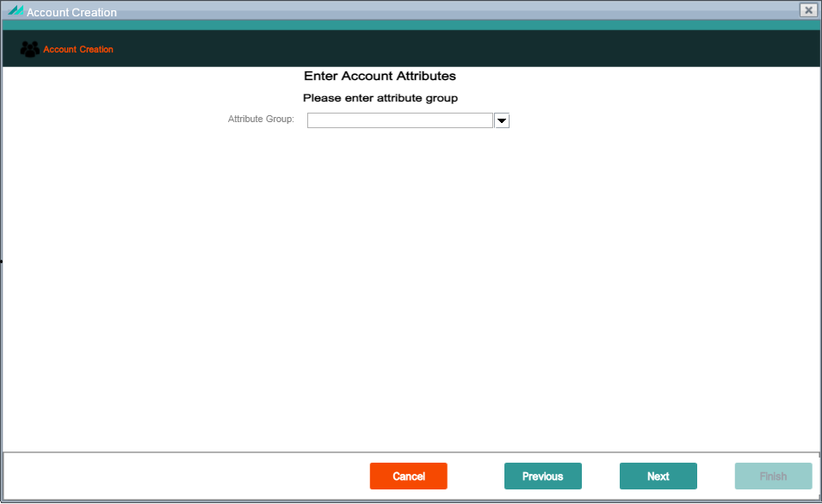Focus the Attribute Group text field
822x504 pixels.
tap(400, 120)
